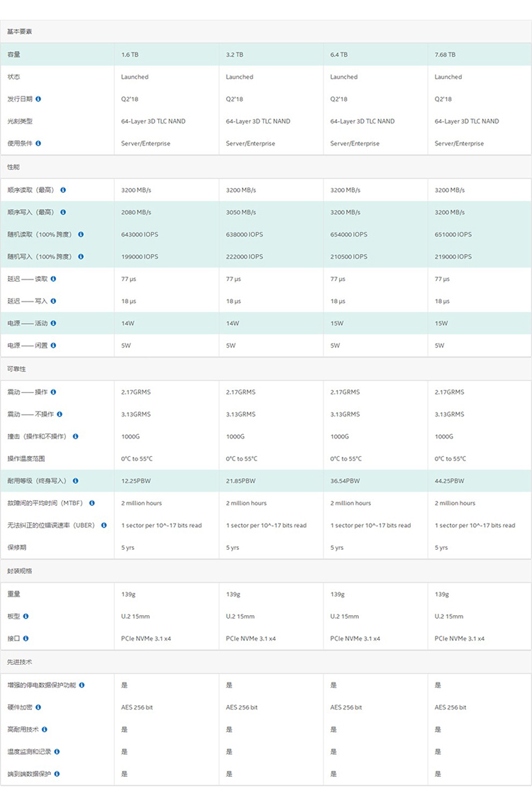532x806 pixels.
Task: Click the 222000 IOPS value
Action: pos(245,257)
